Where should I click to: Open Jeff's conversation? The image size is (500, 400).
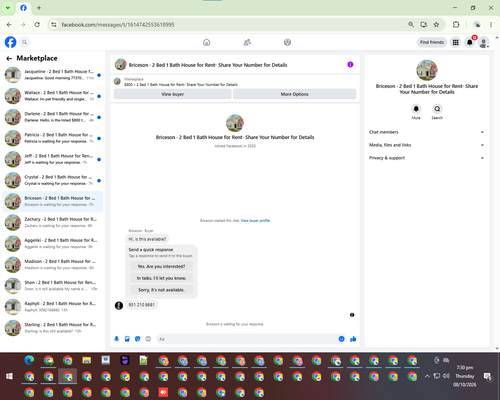53,159
